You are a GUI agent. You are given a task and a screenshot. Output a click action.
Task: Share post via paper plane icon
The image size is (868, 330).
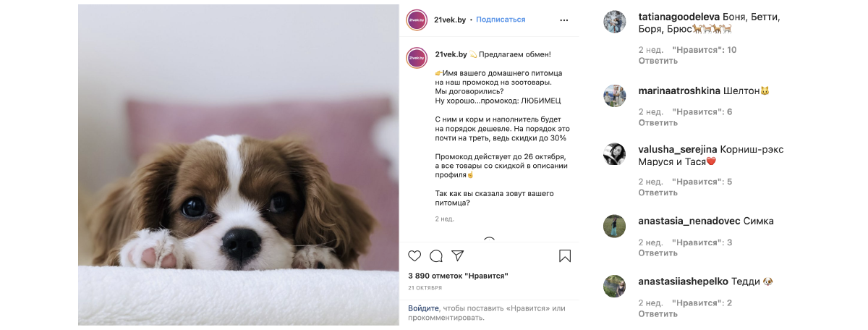click(x=457, y=256)
